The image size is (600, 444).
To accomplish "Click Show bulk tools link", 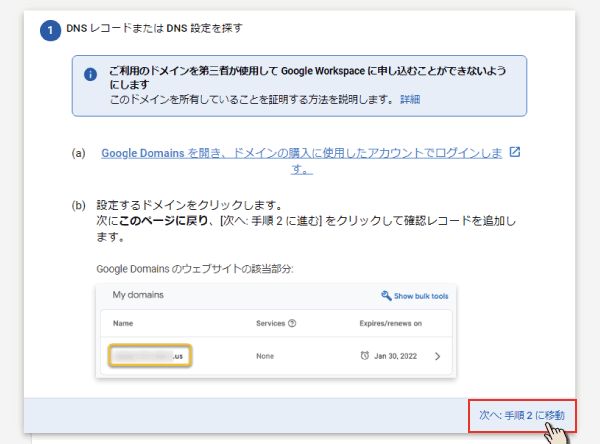I will tap(421, 296).
